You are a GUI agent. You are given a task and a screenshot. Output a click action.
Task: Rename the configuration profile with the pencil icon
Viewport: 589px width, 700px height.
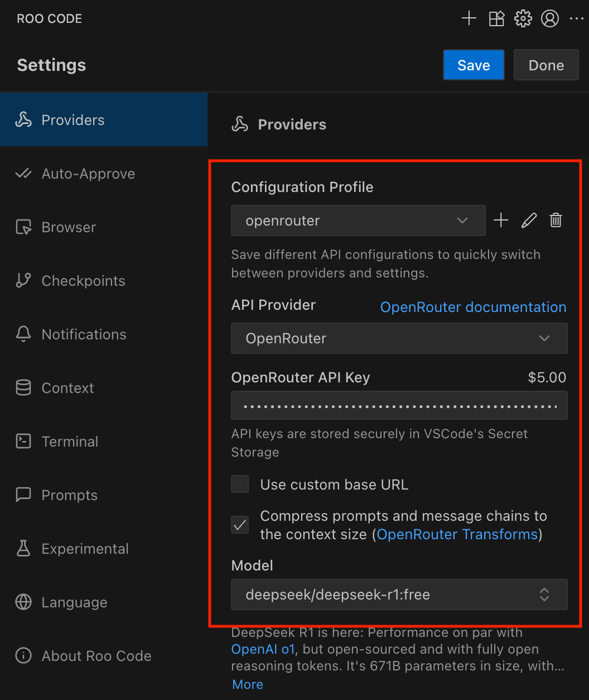click(529, 220)
